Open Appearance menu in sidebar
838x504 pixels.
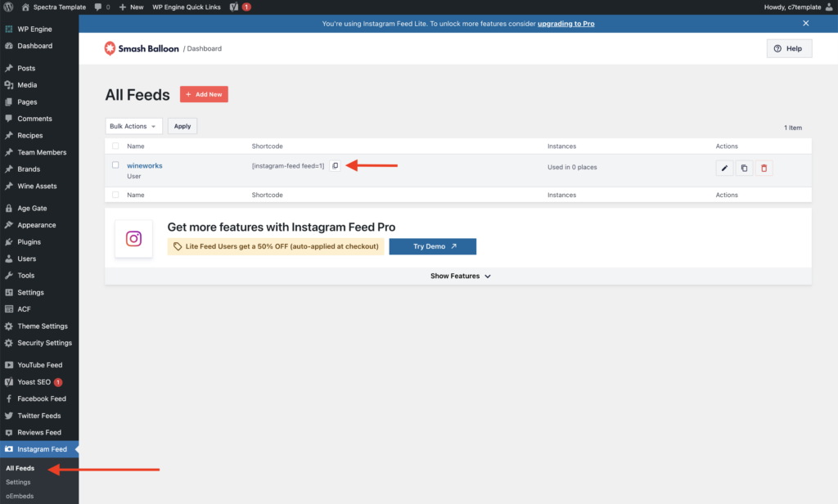39,225
